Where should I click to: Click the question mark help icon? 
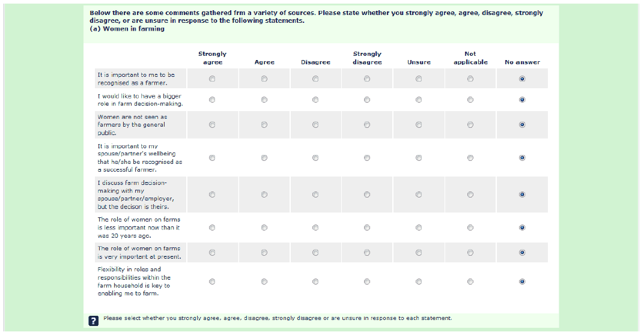coord(94,321)
